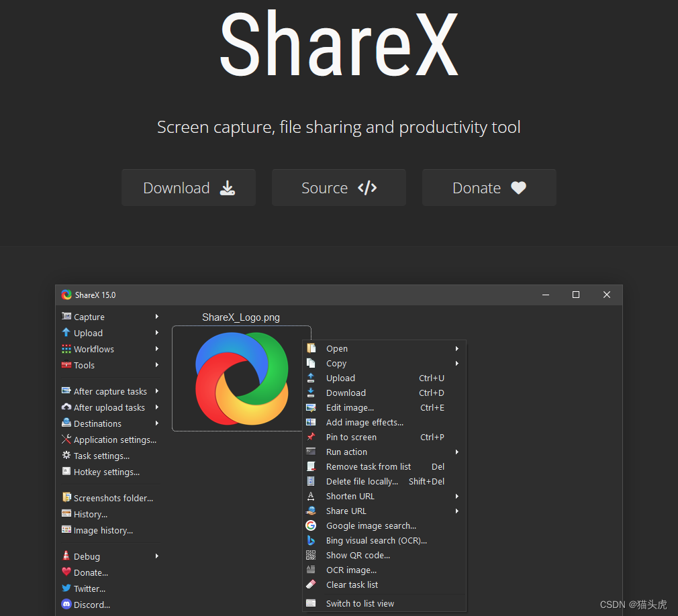Click the Task settings gear icon
The width and height of the screenshot is (678, 616).
point(66,455)
